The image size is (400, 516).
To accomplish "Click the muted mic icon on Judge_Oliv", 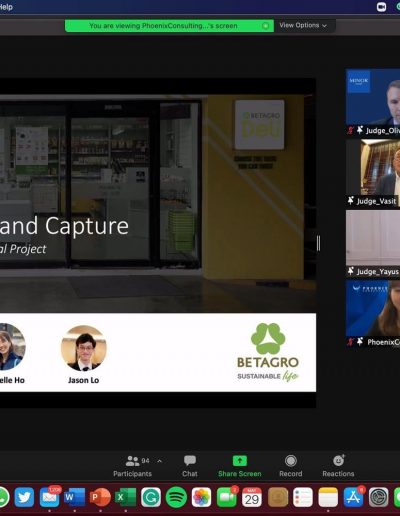I will point(350,130).
